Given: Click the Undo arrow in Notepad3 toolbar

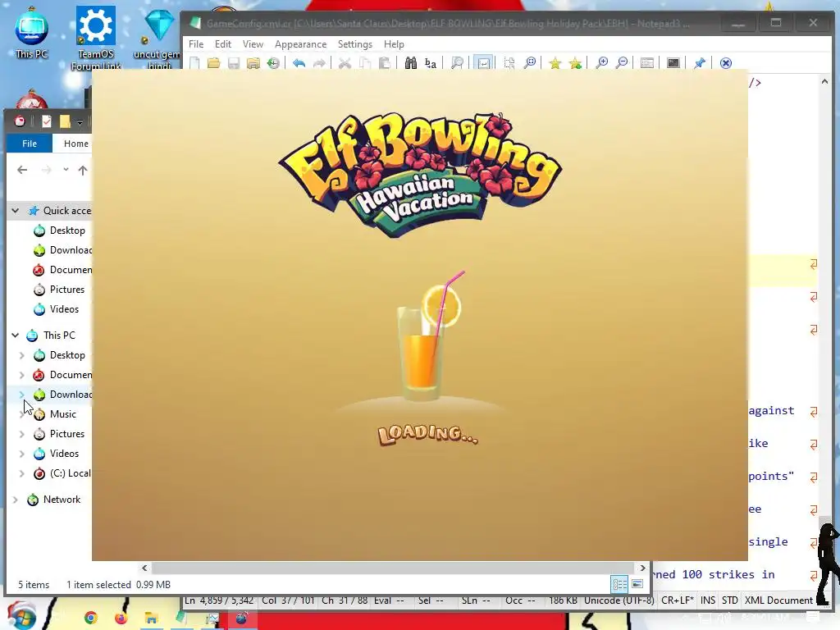Looking at the screenshot, I should [x=299, y=63].
